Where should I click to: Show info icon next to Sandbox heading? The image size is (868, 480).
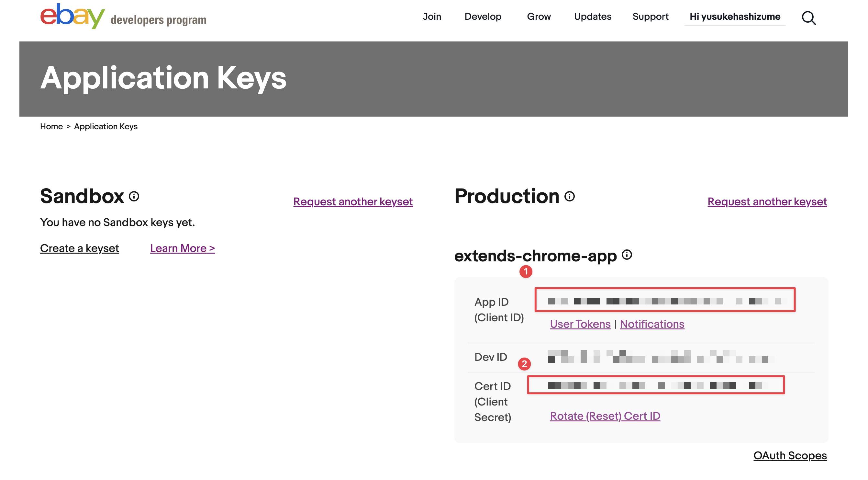click(134, 196)
